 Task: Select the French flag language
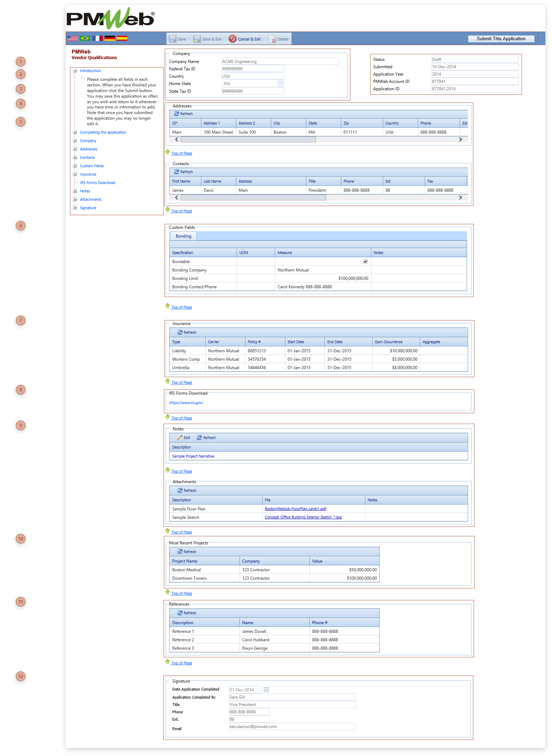tap(98, 38)
